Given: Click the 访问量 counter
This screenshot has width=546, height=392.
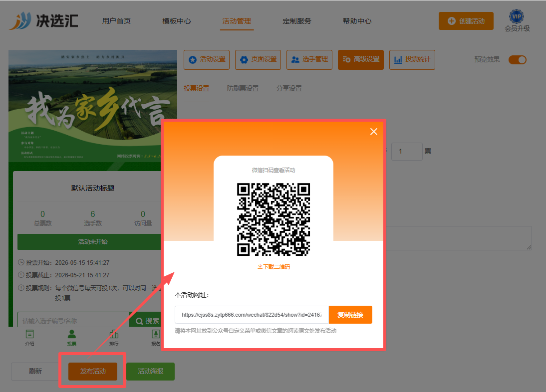Looking at the screenshot, I should point(143,218).
